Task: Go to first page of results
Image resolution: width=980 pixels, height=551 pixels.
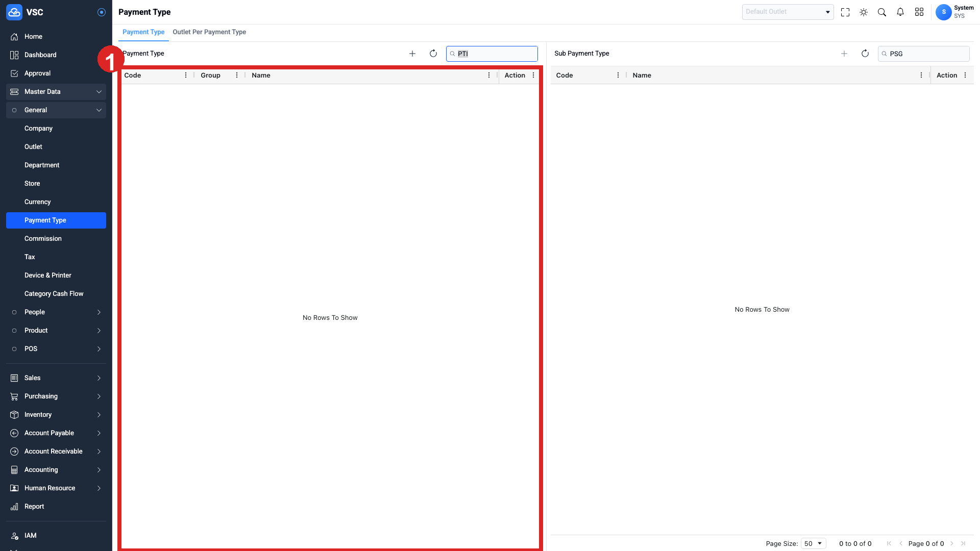Action: coord(889,543)
